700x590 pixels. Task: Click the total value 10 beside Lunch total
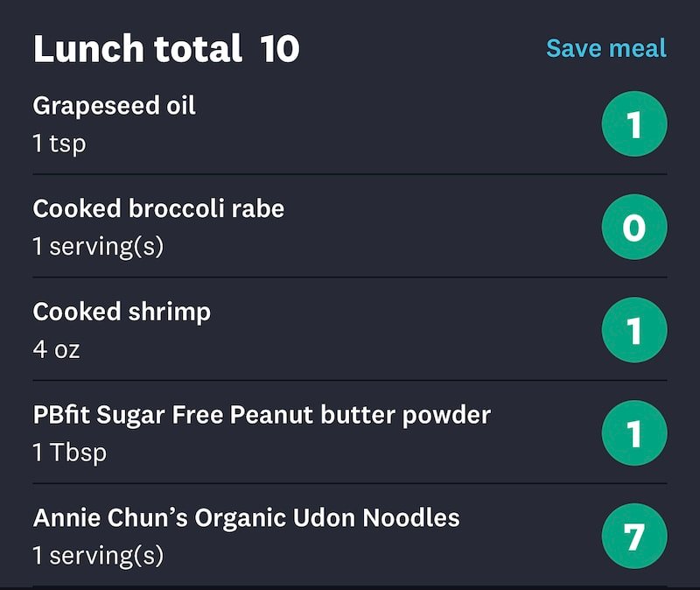point(276,48)
